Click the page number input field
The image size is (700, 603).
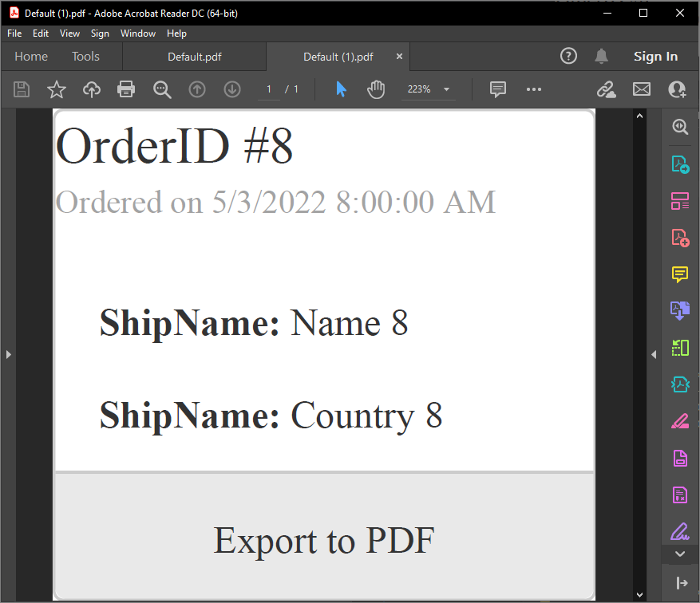(269, 89)
